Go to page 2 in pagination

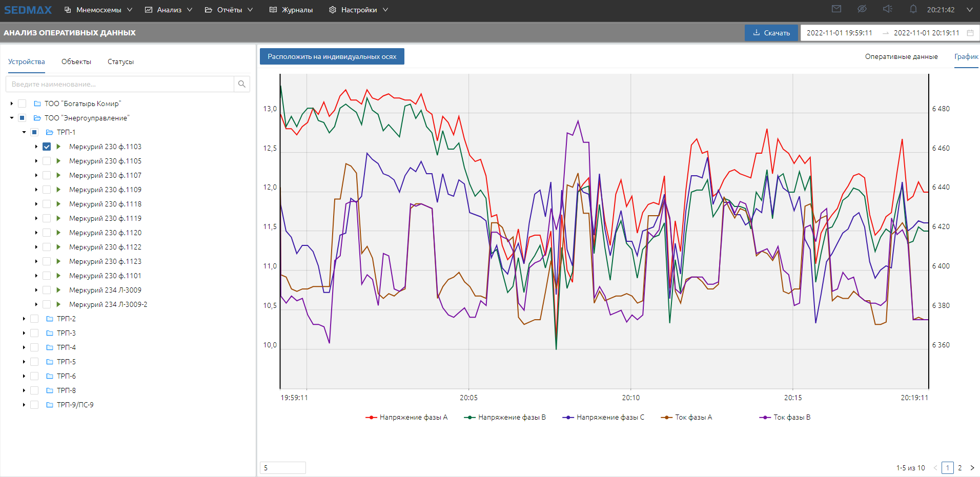click(x=960, y=468)
